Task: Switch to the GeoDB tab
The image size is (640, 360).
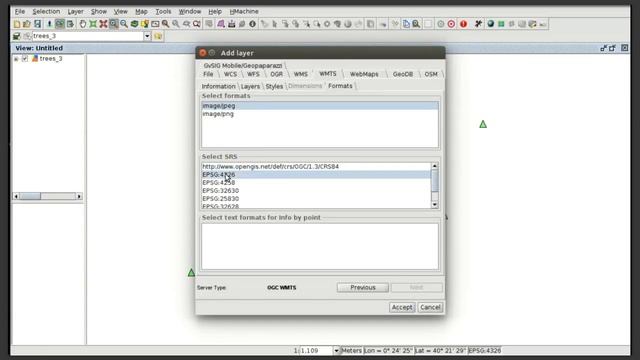Action: tap(403, 74)
